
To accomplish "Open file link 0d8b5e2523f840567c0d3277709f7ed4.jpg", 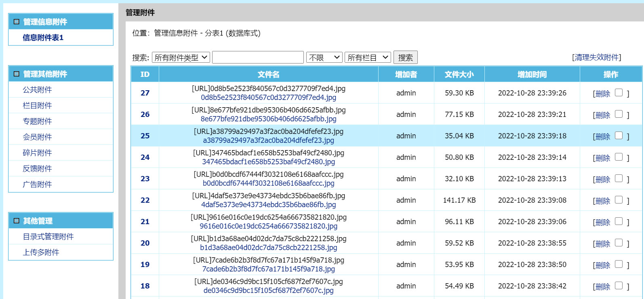I will pos(269,98).
